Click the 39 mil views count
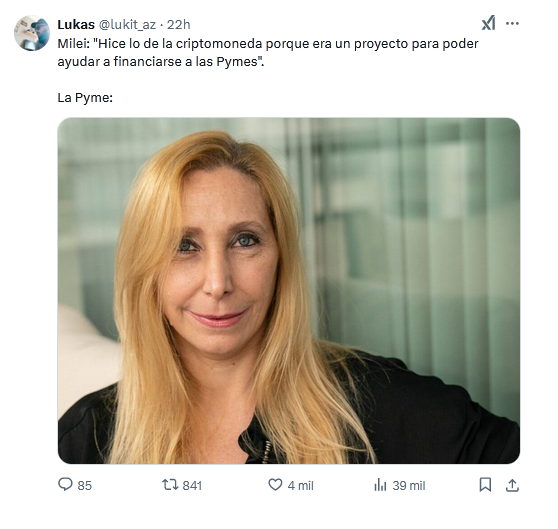The image size is (558, 529). (x=409, y=486)
